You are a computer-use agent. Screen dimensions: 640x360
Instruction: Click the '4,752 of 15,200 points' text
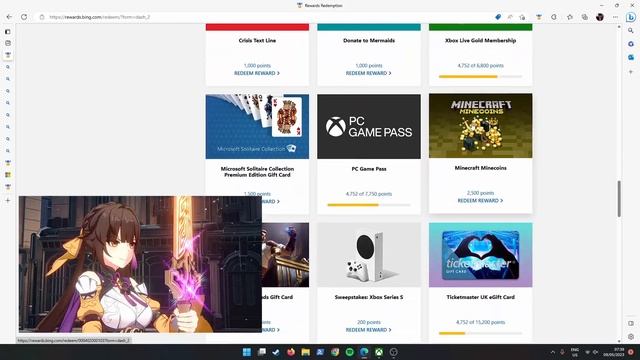pos(480,322)
